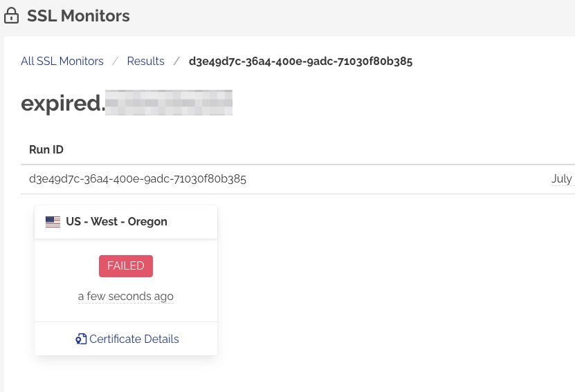
Task: Open the All SSL Monitors breadcrumb
Action: point(62,62)
